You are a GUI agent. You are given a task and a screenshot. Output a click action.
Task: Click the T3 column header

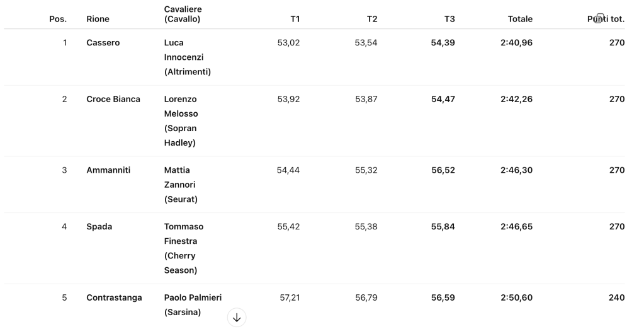point(449,19)
